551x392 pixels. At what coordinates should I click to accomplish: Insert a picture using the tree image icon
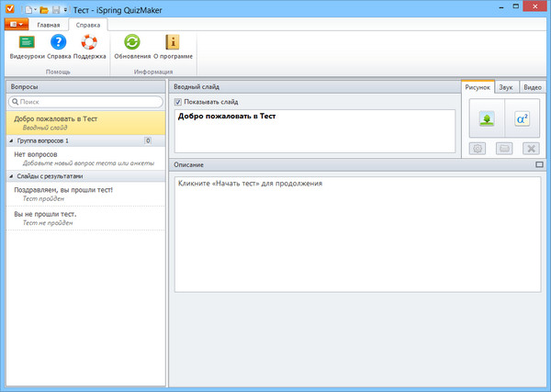[487, 119]
